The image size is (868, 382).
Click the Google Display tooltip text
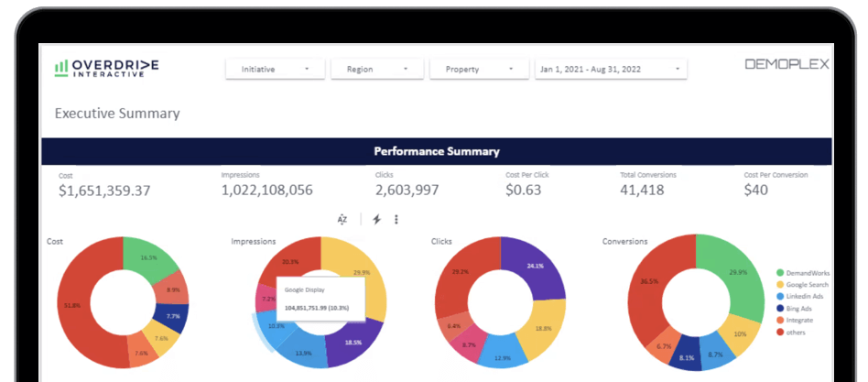(305, 289)
